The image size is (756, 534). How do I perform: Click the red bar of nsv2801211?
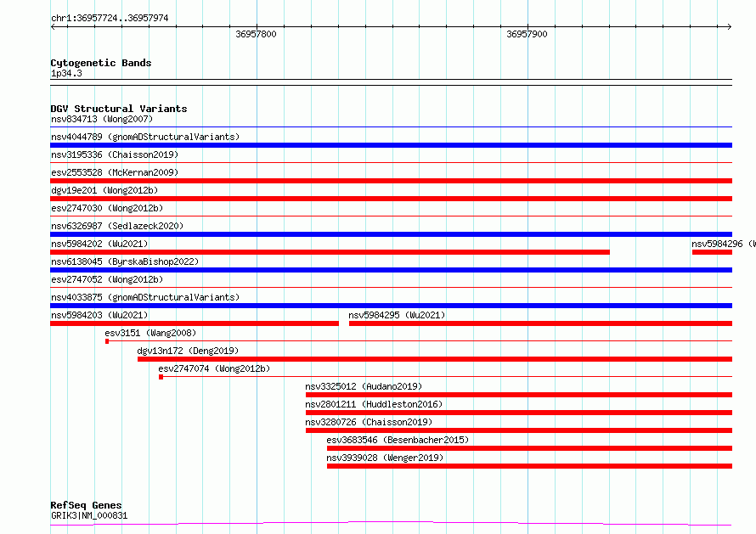pyautogui.click(x=519, y=413)
